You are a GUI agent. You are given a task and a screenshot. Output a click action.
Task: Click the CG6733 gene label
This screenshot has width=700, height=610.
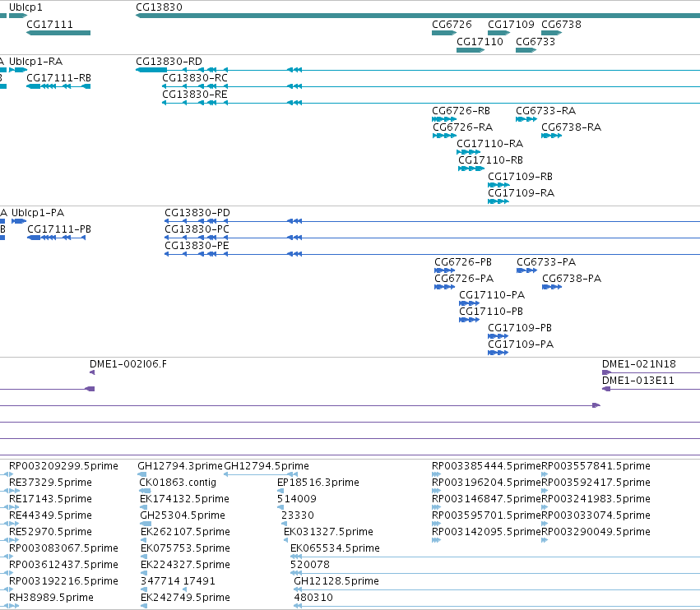pyautogui.click(x=535, y=41)
